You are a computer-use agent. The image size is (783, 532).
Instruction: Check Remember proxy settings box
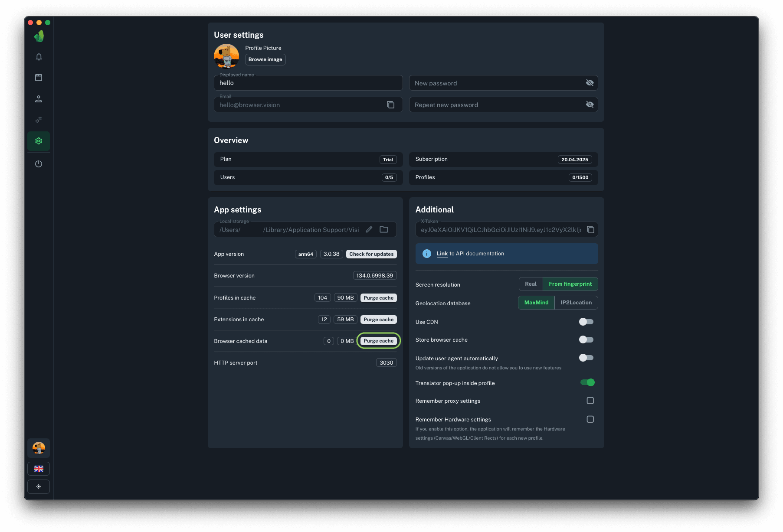pos(590,401)
